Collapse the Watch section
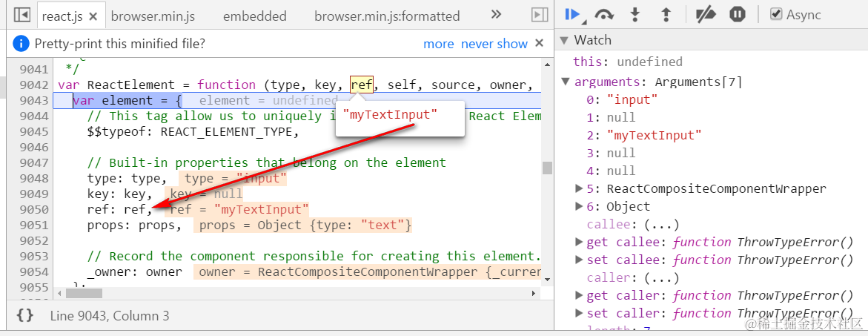Image resolution: width=868 pixels, height=336 pixels. click(564, 40)
